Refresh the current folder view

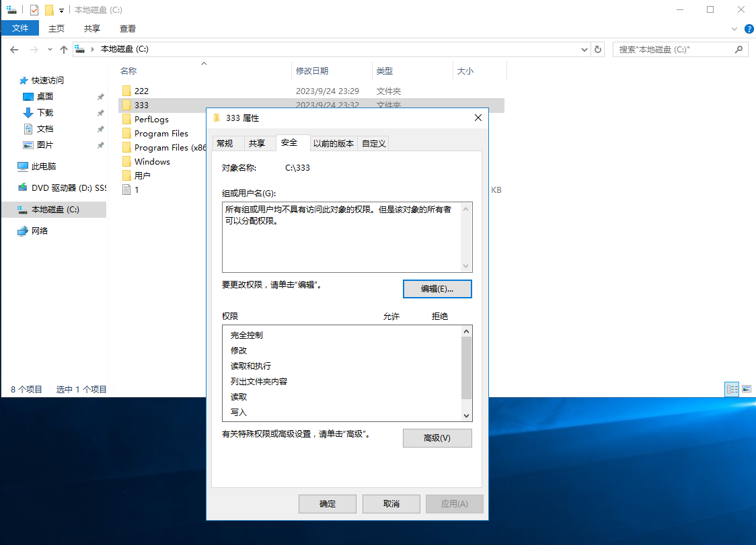598,50
